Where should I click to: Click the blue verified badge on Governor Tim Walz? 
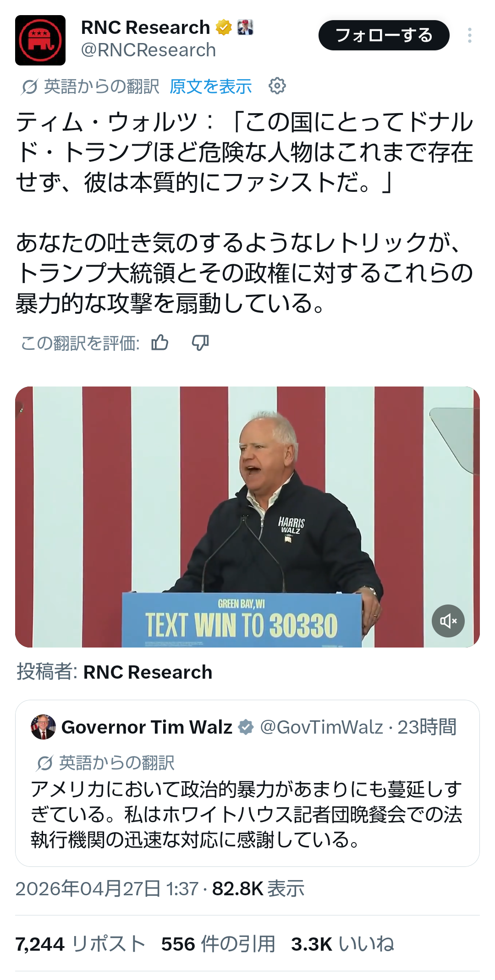pyautogui.click(x=246, y=727)
